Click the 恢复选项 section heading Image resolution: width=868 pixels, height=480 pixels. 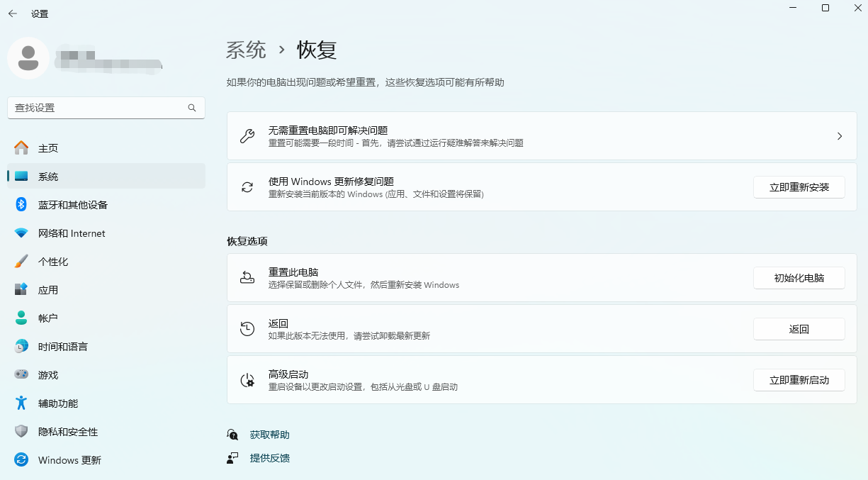(x=247, y=241)
